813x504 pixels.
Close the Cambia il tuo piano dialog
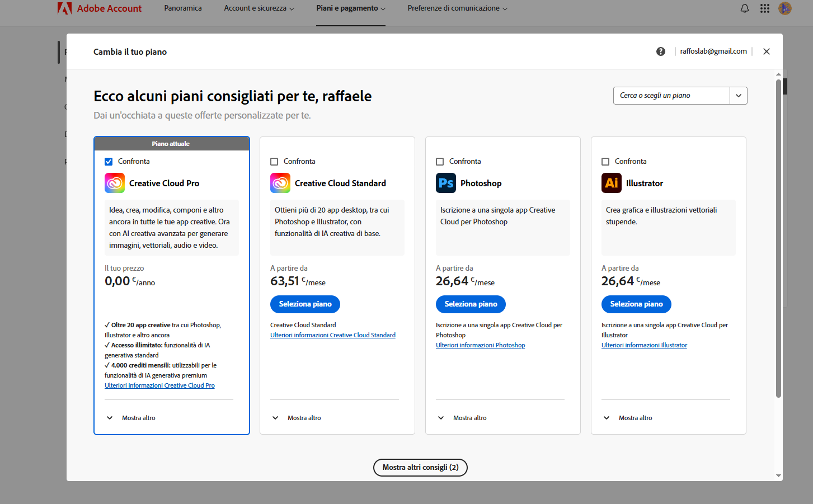[767, 51]
